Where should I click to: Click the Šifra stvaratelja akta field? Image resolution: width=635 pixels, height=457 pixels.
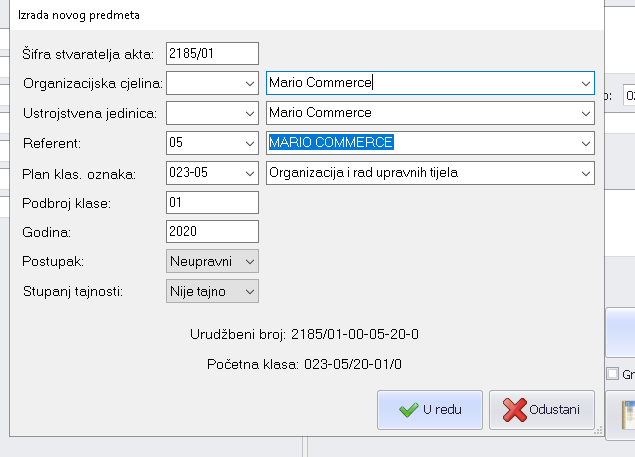pyautogui.click(x=212, y=53)
